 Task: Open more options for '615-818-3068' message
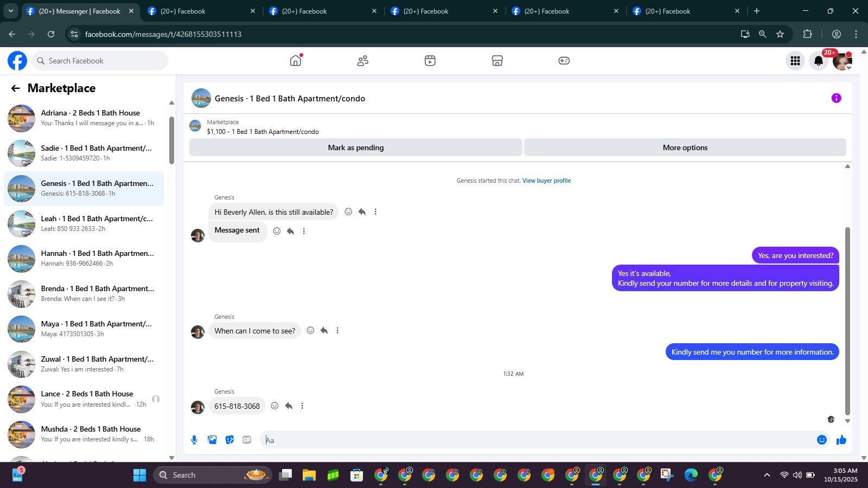(302, 406)
